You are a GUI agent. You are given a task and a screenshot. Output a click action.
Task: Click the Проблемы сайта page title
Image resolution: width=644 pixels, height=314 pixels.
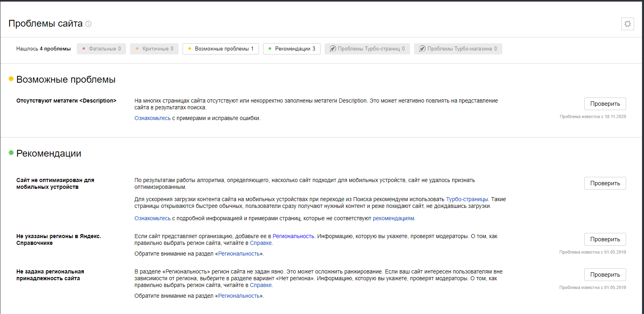(45, 24)
